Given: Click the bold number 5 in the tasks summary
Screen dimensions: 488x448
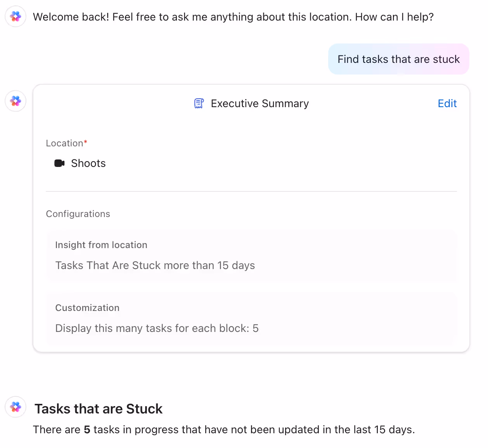Looking at the screenshot, I should [87, 430].
